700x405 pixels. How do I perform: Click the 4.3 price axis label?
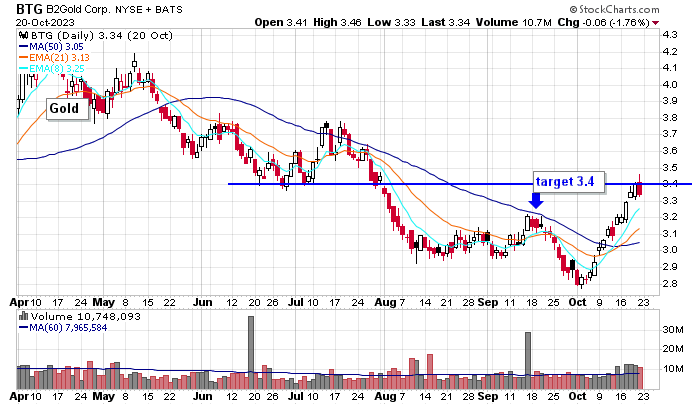click(x=670, y=35)
